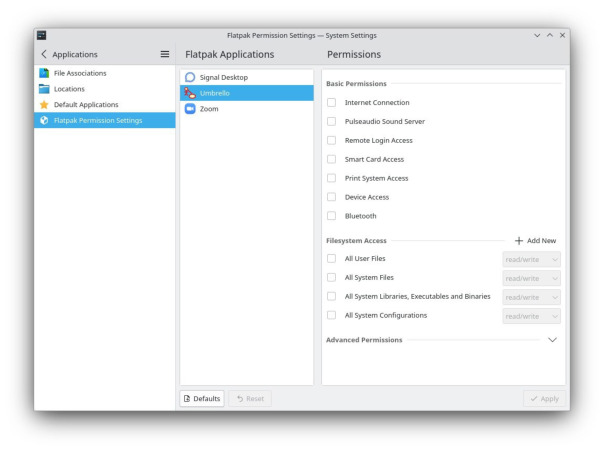This screenshot has height=451, width=604.
Task: Open read/write dropdown for All User Files
Action: (532, 259)
